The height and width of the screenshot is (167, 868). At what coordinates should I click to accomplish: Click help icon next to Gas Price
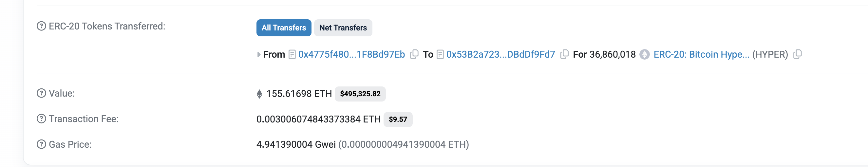point(41,144)
